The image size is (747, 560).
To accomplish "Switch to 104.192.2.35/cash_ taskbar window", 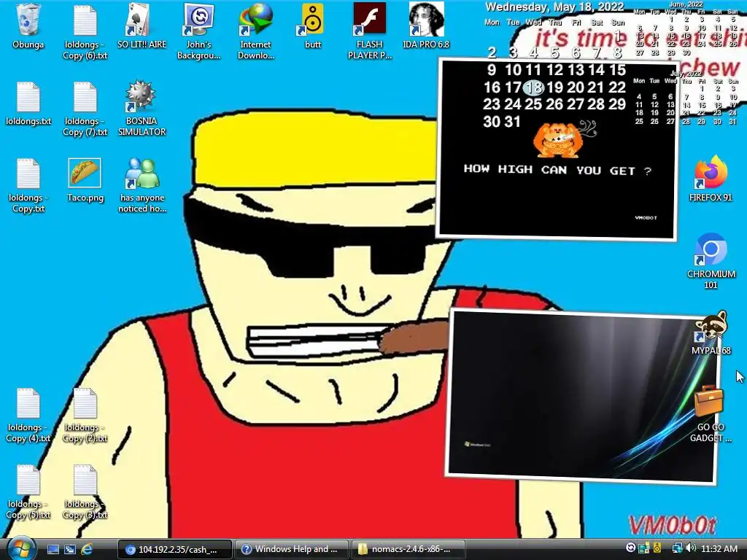I will click(175, 549).
